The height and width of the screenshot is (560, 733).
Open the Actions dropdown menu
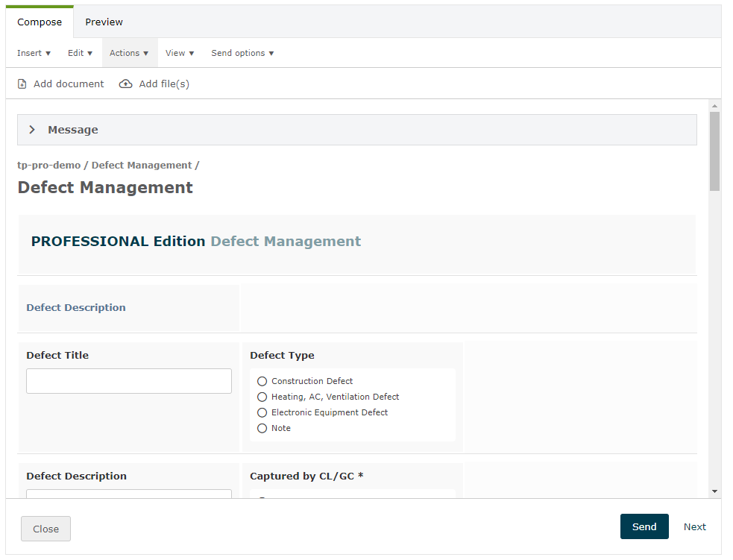(129, 54)
